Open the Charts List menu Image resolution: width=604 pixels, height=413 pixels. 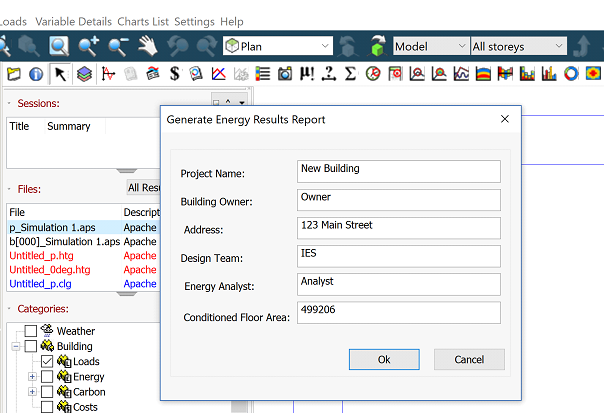(143, 21)
